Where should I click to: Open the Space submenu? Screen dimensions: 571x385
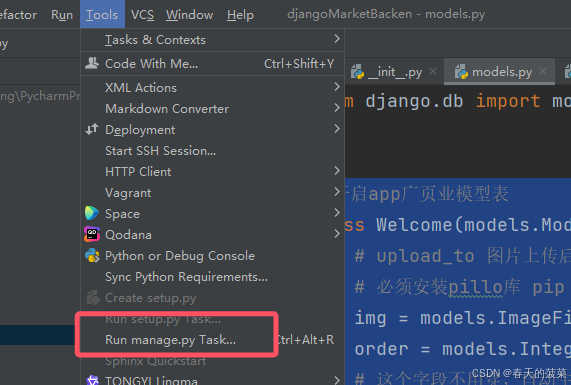(212, 214)
